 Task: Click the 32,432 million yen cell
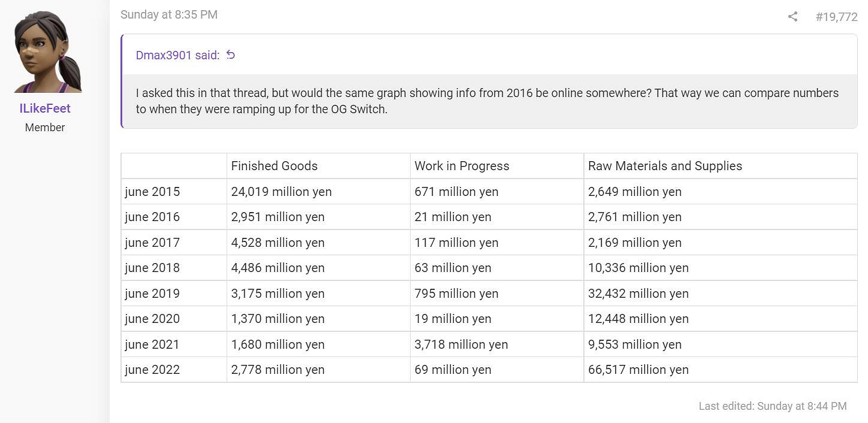click(638, 294)
